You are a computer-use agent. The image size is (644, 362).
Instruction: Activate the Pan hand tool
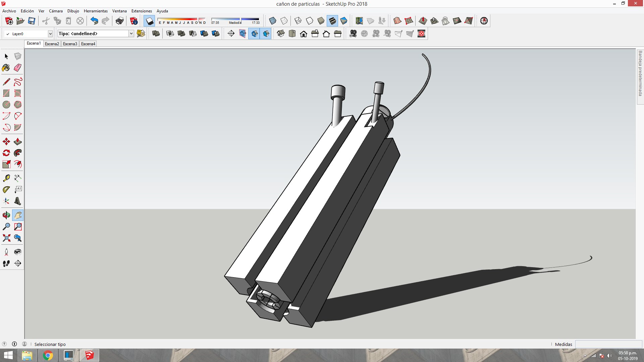coord(18,215)
